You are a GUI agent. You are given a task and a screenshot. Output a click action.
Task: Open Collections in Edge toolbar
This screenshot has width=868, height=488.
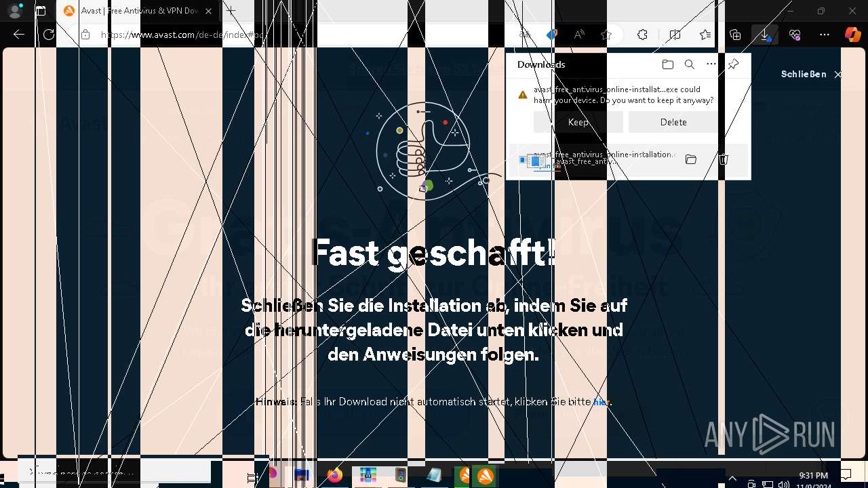point(735,35)
